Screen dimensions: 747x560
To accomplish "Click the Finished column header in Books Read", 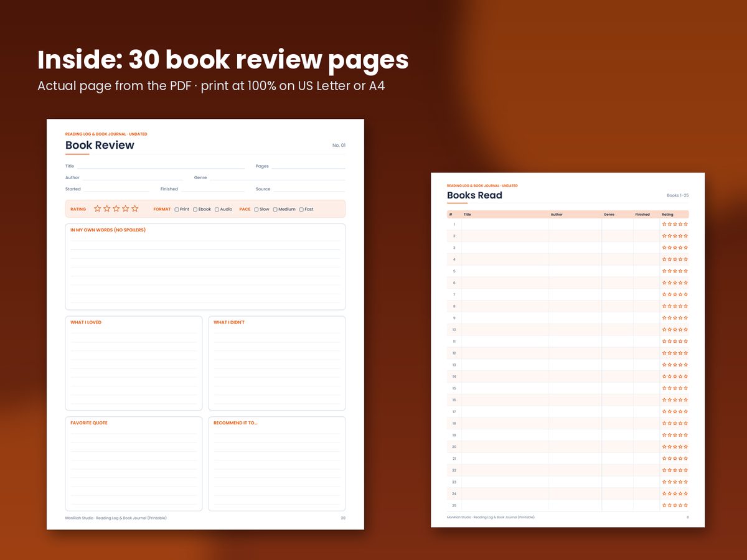I will [642, 215].
